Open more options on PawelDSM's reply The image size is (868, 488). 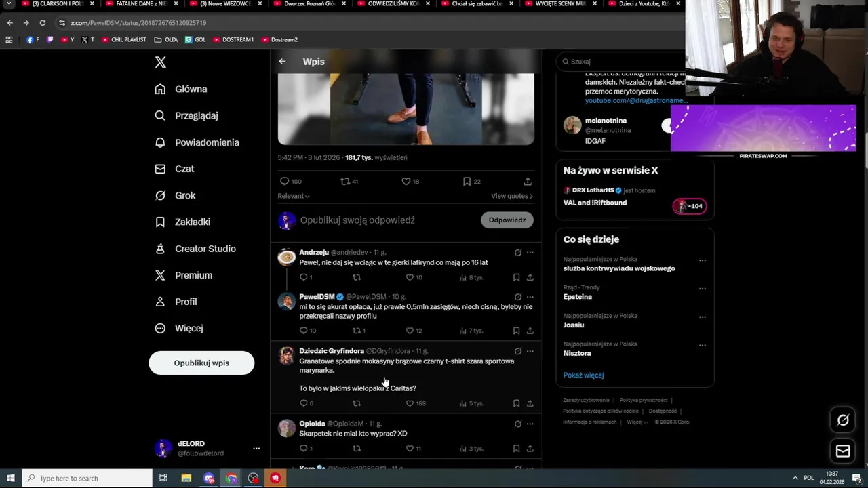coord(530,297)
